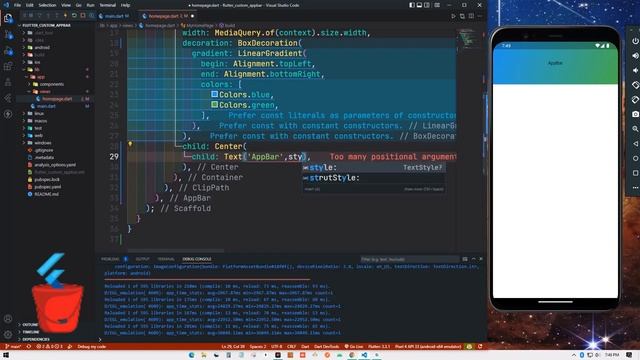Click emulator volume down icon
640x360 pixels.
[x=635, y=70]
